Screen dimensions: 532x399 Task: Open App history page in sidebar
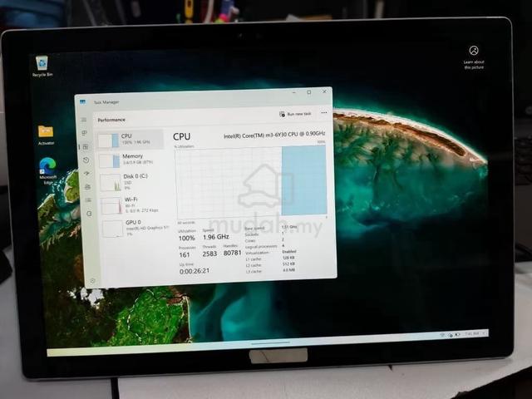coord(86,160)
